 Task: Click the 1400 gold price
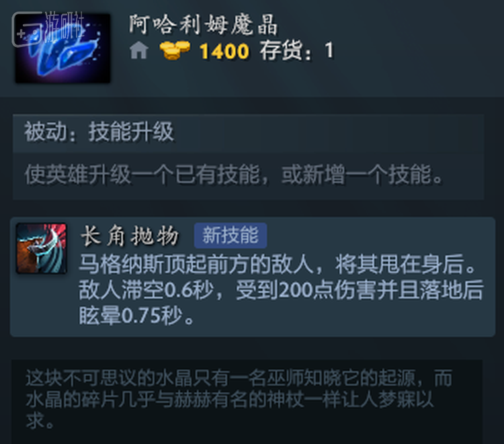(x=224, y=51)
